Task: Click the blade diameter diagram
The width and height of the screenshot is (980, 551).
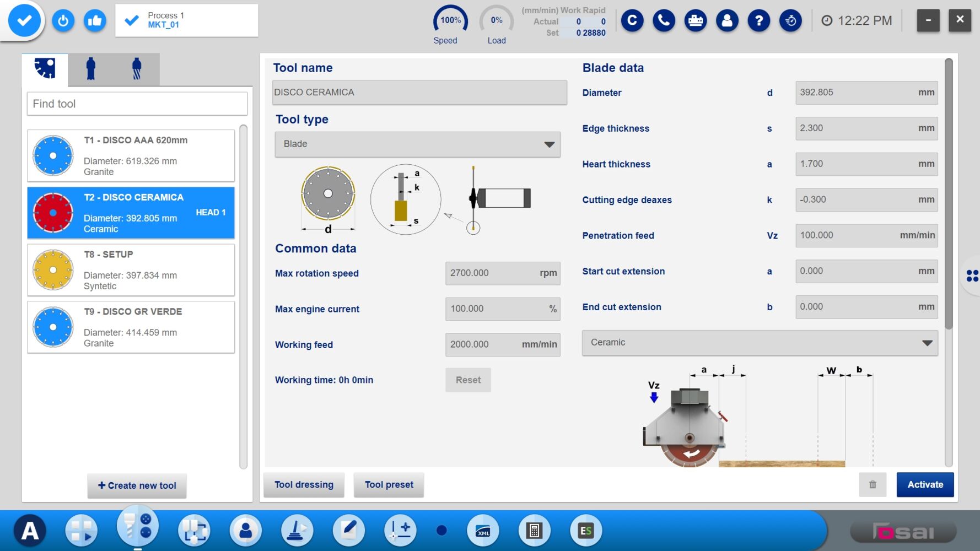Action: click(328, 199)
